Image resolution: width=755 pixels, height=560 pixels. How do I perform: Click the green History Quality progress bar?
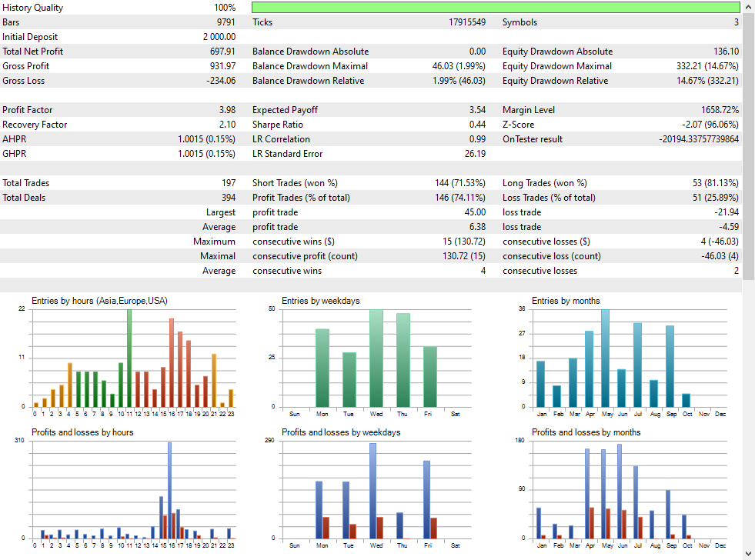[x=495, y=8]
